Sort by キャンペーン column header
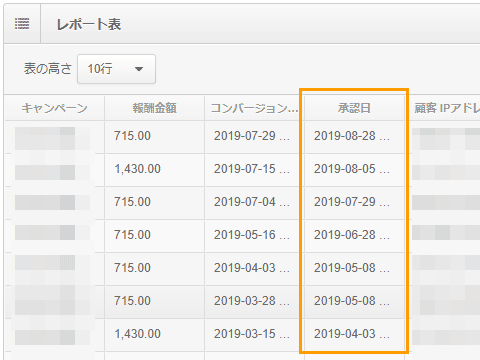Viewport: 480px width, 360px height. click(54, 108)
